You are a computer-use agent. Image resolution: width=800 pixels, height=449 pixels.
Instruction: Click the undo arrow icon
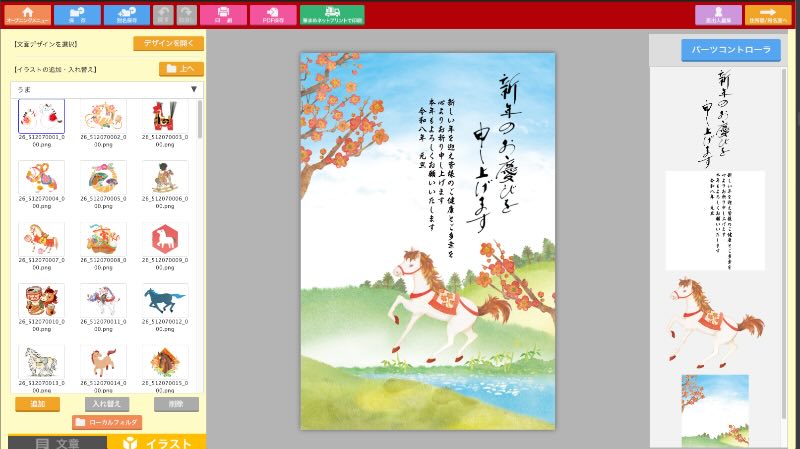(164, 14)
